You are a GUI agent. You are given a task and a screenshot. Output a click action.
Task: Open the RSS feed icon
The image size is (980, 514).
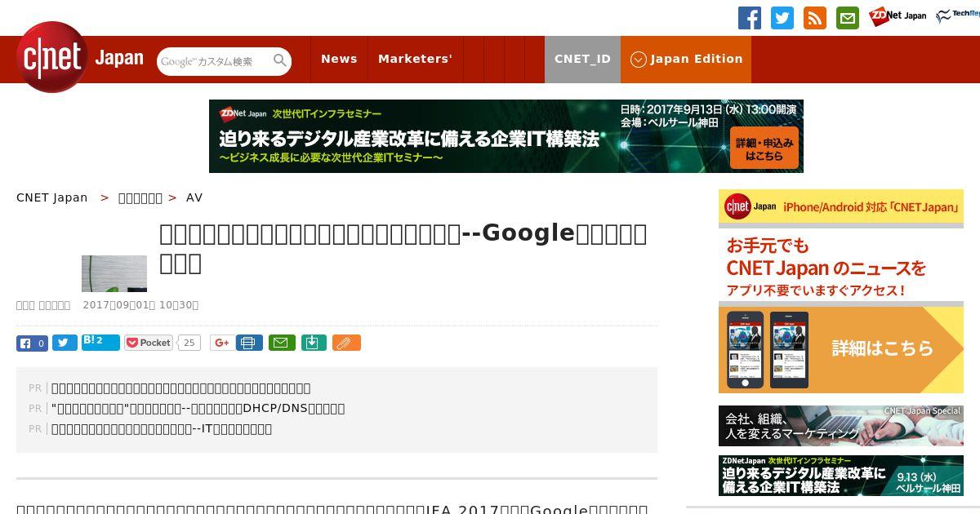tap(815, 18)
